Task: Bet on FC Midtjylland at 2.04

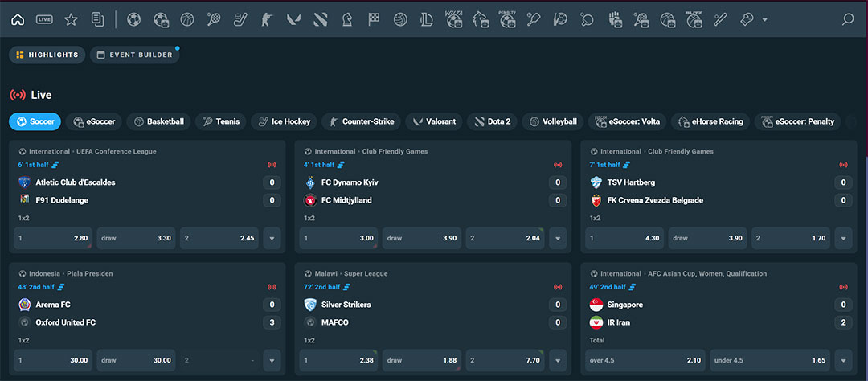Action: click(x=505, y=238)
